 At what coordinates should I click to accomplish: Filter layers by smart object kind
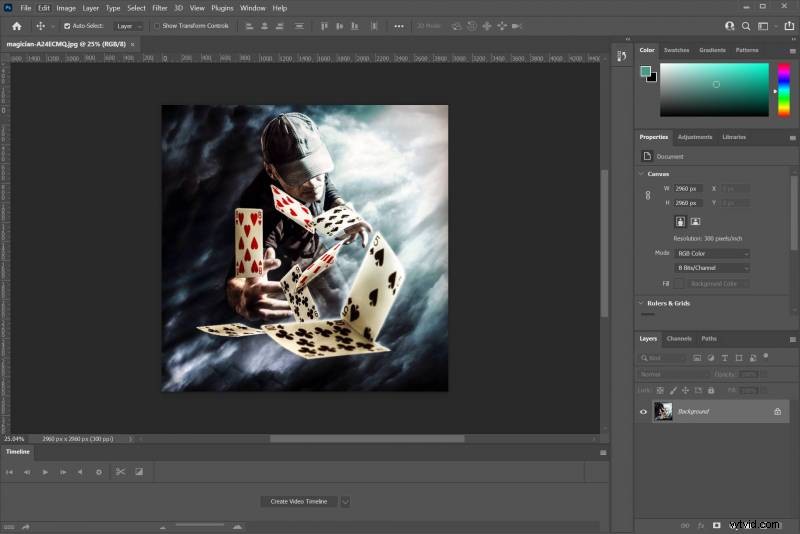[x=753, y=358]
